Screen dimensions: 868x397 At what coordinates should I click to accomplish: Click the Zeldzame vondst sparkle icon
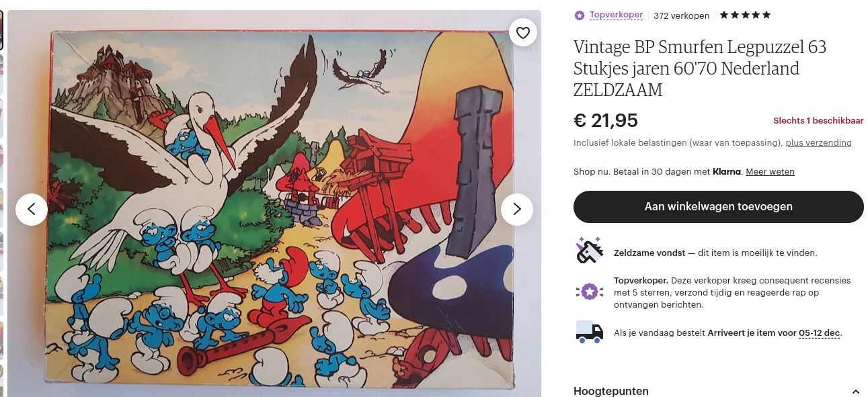pyautogui.click(x=589, y=250)
